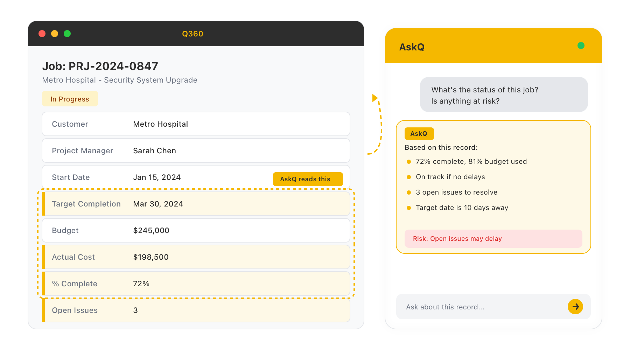Screen dimensions: 630x364
Task: Select the yellow traffic light in Q360 window
Action: tap(55, 33)
